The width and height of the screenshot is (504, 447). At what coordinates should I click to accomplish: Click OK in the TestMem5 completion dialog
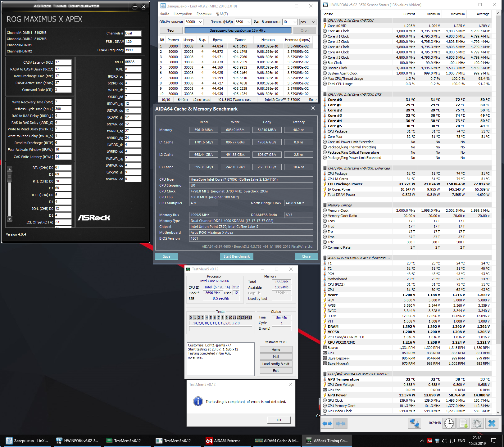pos(279,420)
